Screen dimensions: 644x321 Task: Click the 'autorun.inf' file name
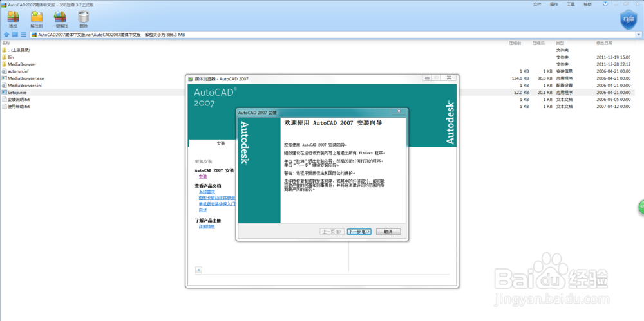[x=18, y=71]
